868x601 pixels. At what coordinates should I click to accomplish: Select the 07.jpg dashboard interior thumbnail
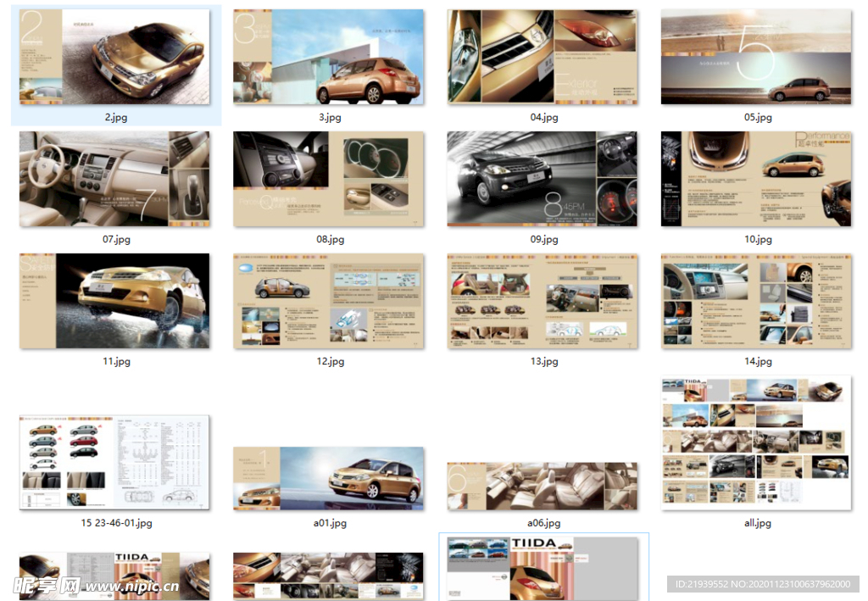coord(114,179)
